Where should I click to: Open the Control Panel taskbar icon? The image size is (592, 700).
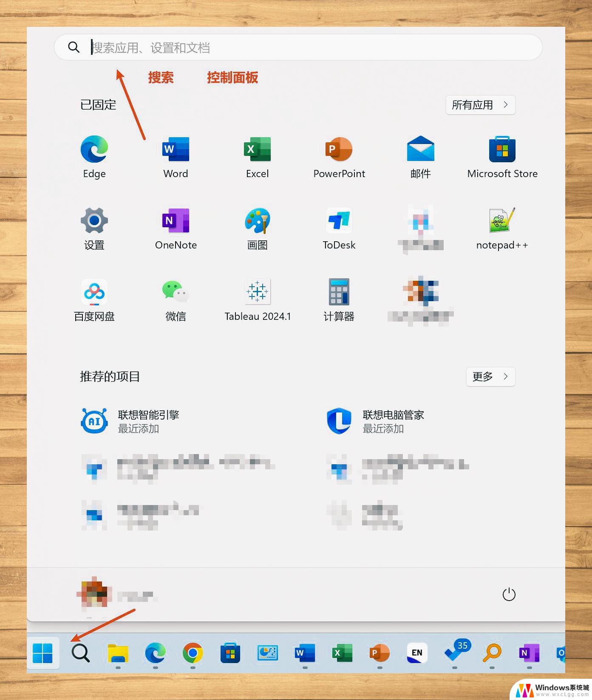point(267,653)
